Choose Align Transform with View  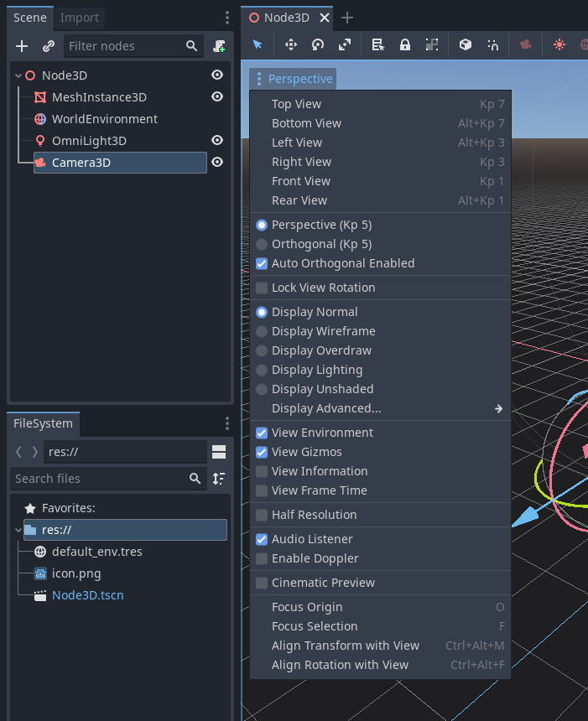pos(380,646)
